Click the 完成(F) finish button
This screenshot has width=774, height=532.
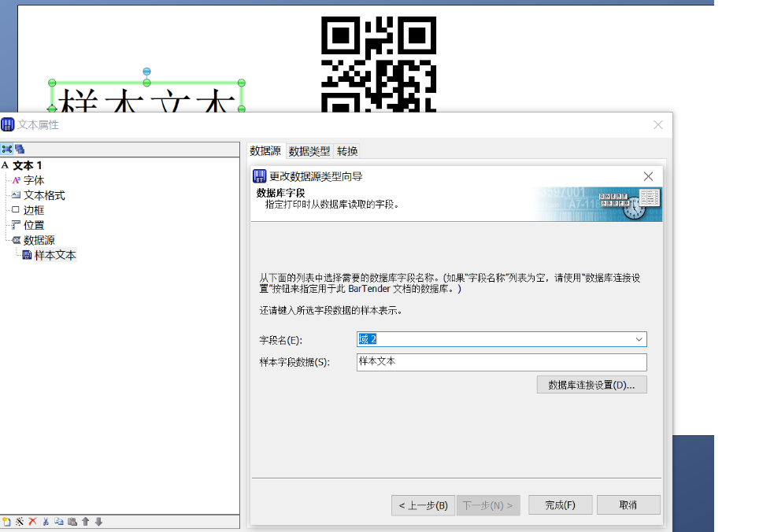coord(560,505)
